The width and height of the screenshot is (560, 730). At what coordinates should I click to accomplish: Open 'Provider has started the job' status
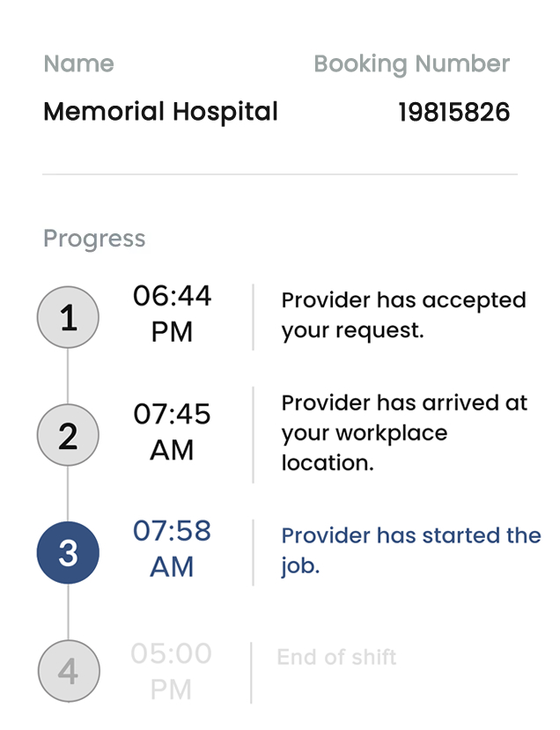pos(411,550)
